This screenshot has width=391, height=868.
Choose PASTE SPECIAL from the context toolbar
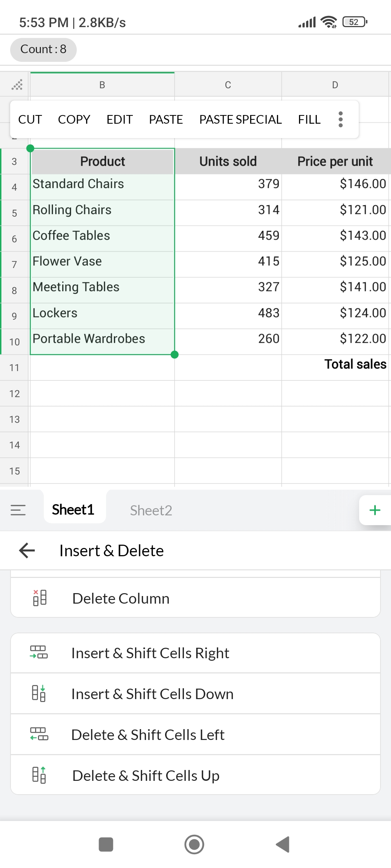point(240,119)
